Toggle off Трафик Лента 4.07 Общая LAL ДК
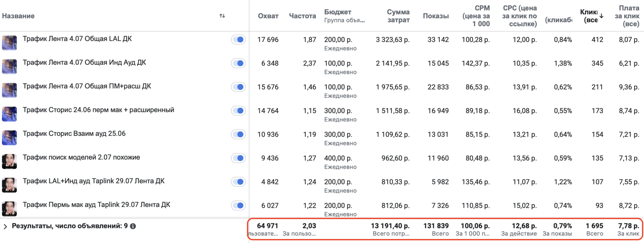This screenshot has height=243, width=644. coord(238,39)
